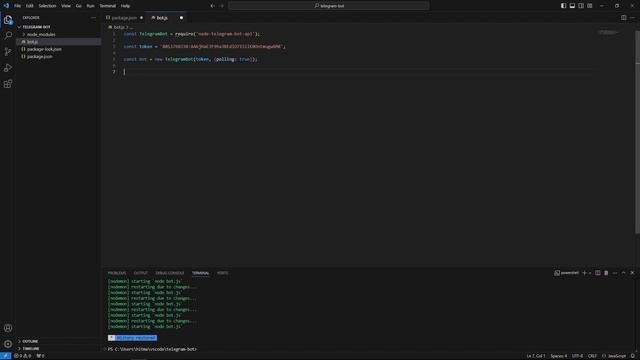Screen dimensions: 640x360
Task: Change indentation via Spaces: 4
Action: [x=558, y=356]
